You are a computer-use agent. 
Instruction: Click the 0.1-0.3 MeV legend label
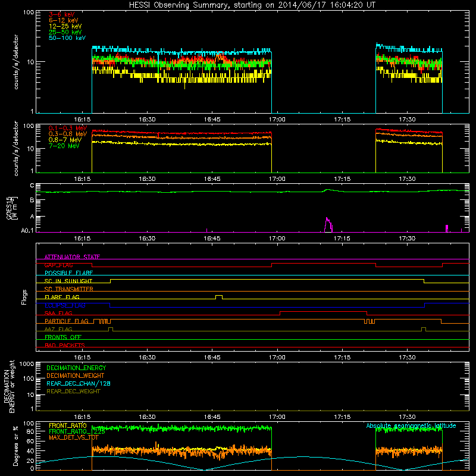[x=68, y=128]
